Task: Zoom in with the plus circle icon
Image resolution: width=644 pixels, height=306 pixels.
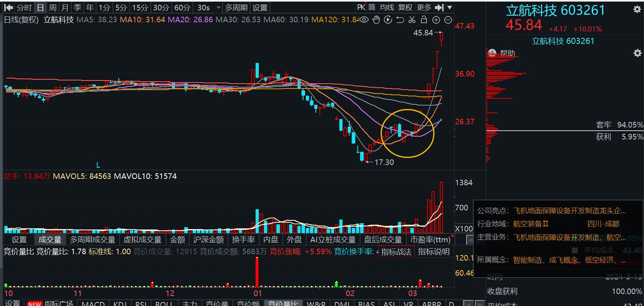Action: [x=436, y=20]
